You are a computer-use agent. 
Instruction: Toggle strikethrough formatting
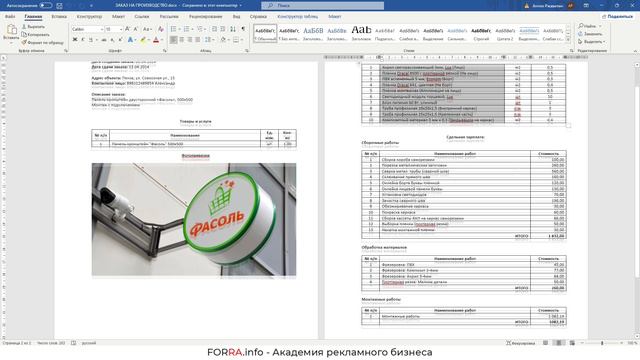pos(104,40)
